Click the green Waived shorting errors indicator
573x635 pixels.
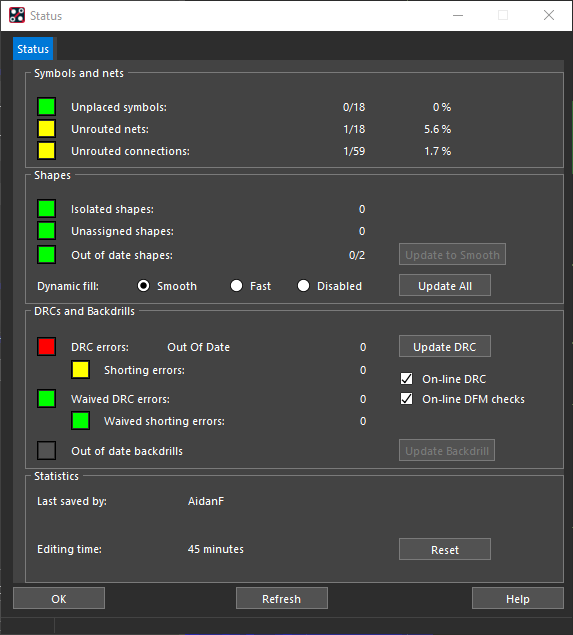[81, 421]
